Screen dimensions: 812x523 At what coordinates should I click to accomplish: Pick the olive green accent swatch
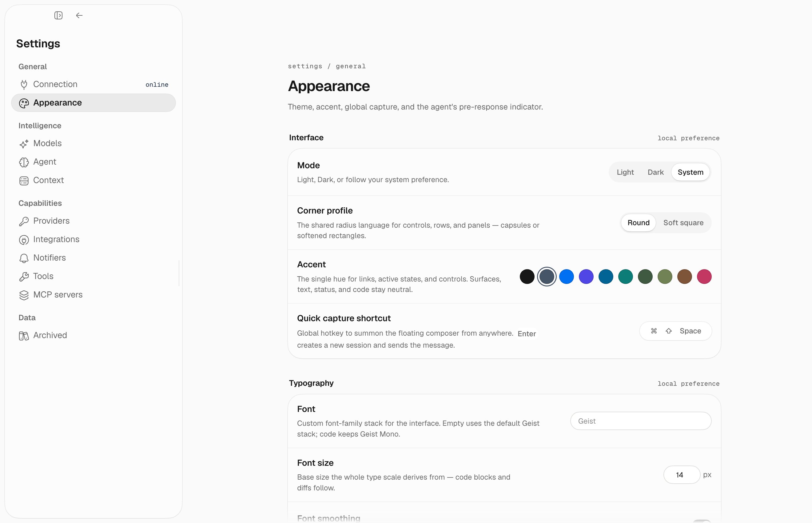pos(665,277)
